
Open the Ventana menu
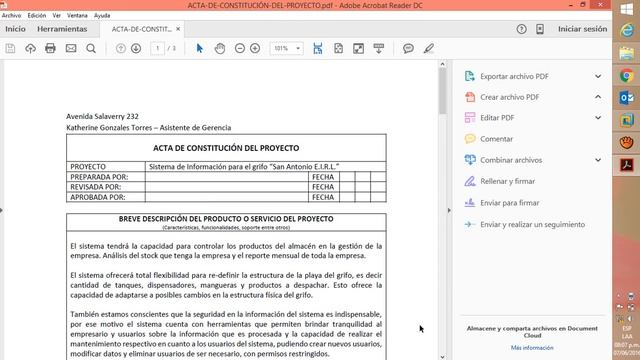point(77,16)
